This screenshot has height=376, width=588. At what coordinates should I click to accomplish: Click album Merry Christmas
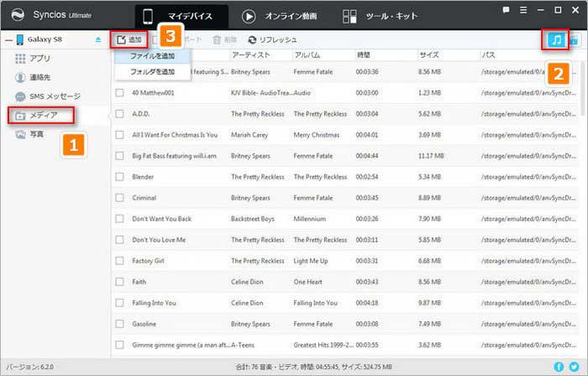(x=317, y=135)
